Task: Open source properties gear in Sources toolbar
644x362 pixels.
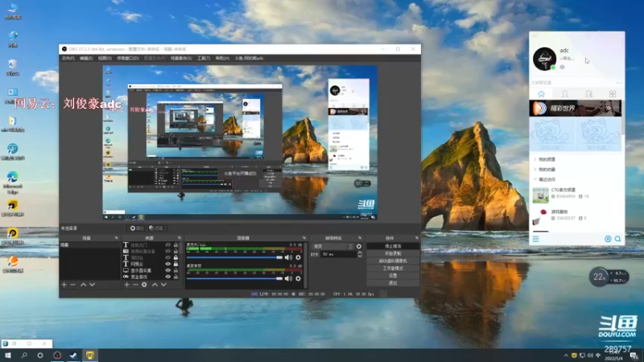Action: 144,285
